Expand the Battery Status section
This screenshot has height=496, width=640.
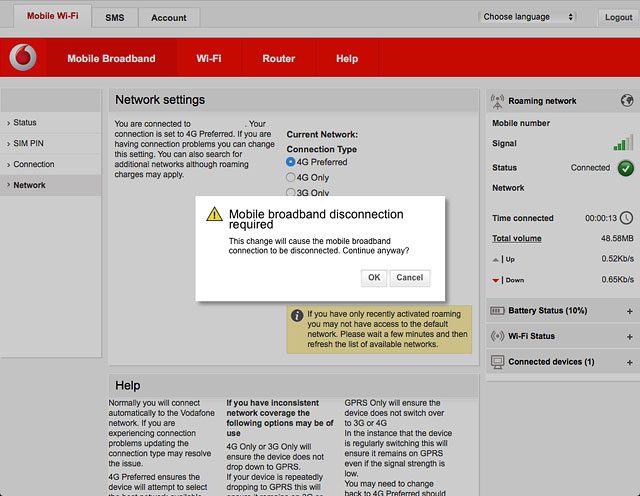click(629, 311)
